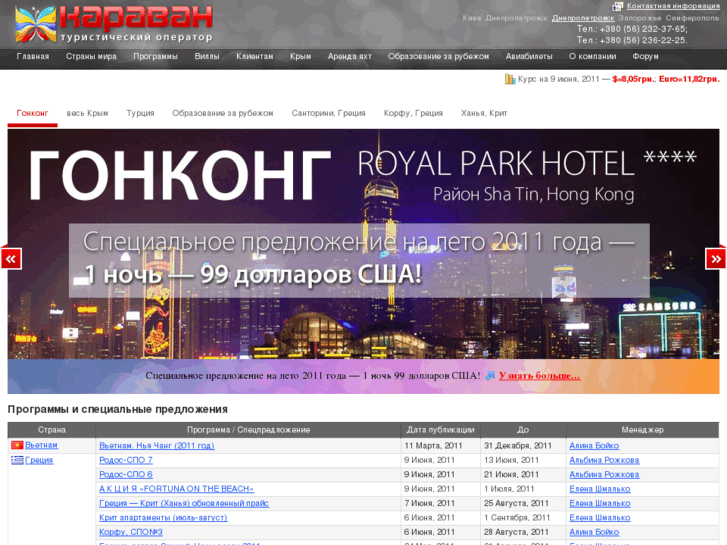Go to next banner slide arrow
This screenshot has height=545, width=727.
tap(716, 258)
